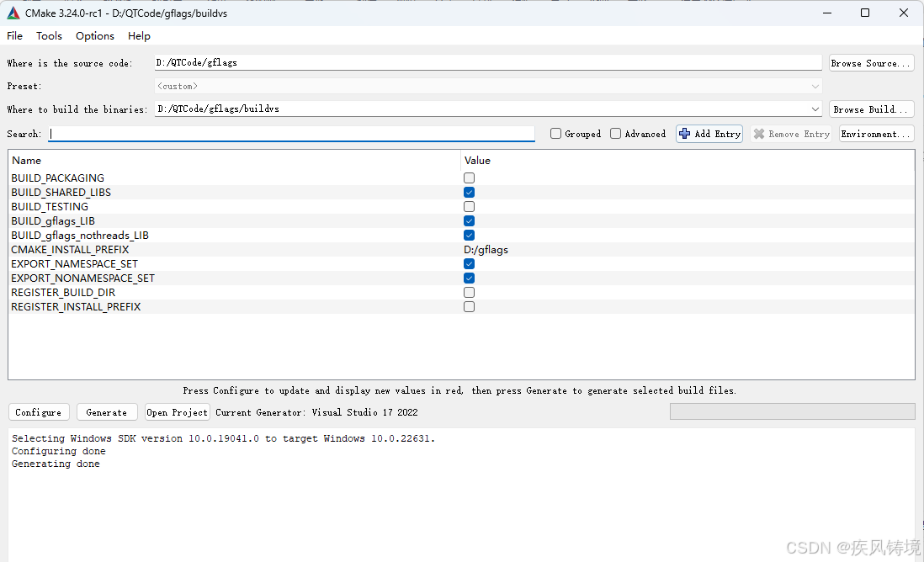Click the 'Selecting Windows SDK version' log line

pos(223,438)
